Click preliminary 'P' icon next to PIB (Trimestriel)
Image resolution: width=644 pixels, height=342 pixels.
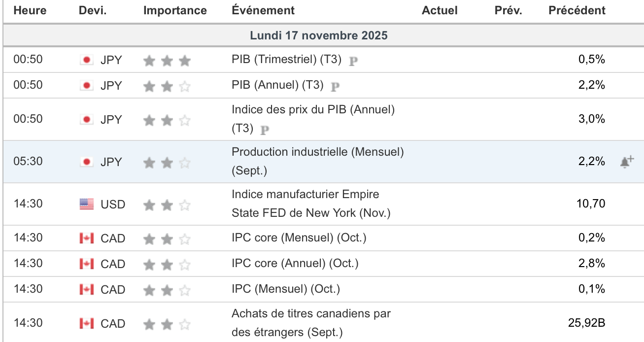(x=353, y=61)
